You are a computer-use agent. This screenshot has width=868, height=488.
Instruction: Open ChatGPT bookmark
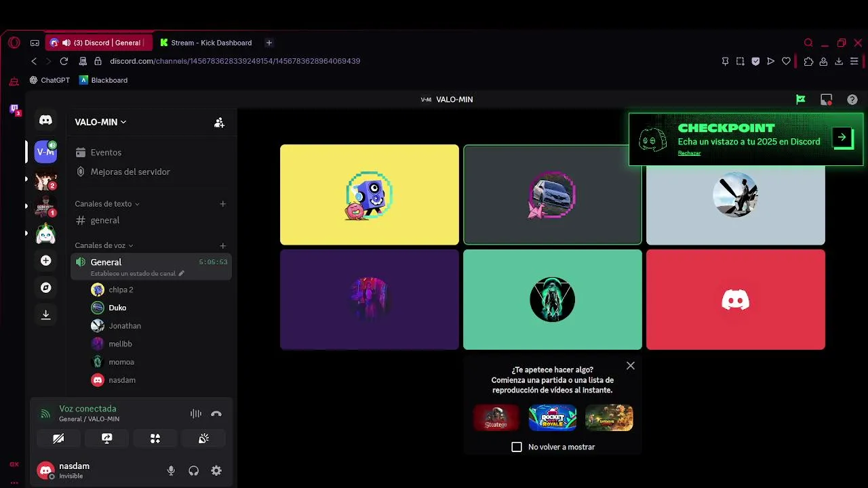coord(50,80)
